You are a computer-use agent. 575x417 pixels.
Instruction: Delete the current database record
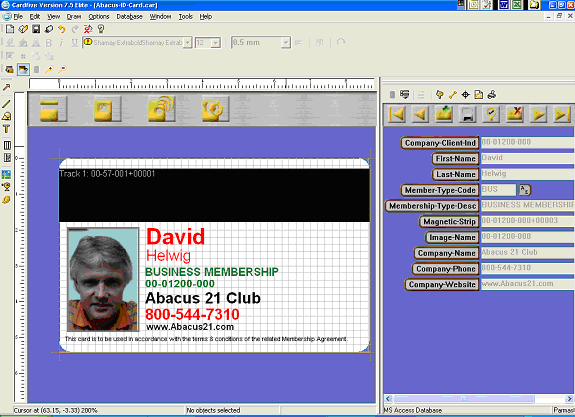515,114
